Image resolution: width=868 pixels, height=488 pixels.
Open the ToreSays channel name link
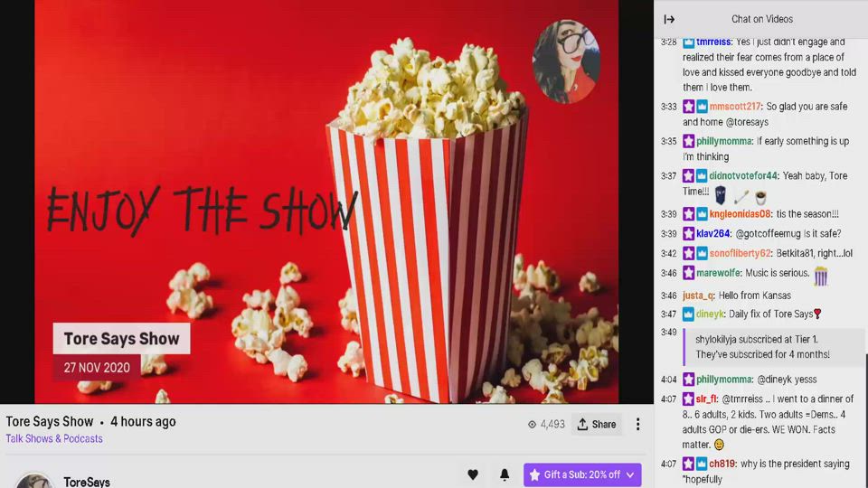click(87, 482)
